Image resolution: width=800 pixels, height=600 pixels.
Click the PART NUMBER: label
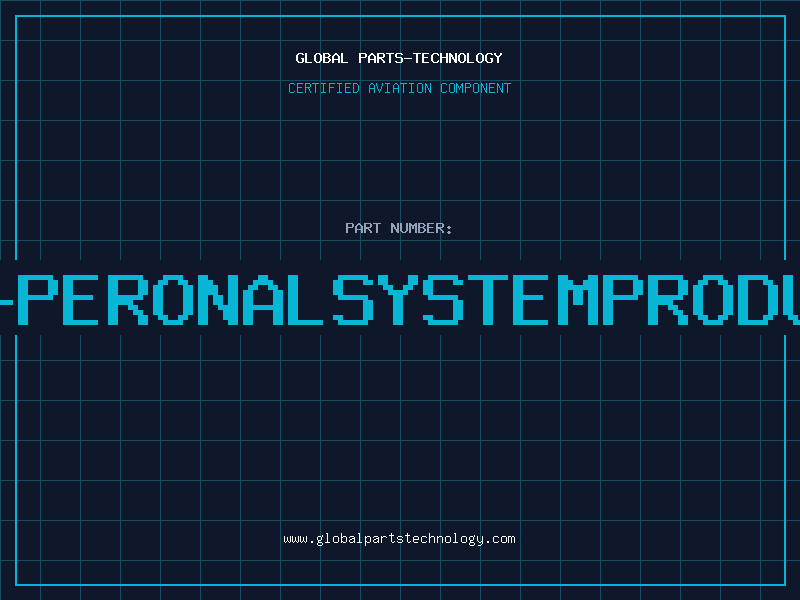point(399,228)
